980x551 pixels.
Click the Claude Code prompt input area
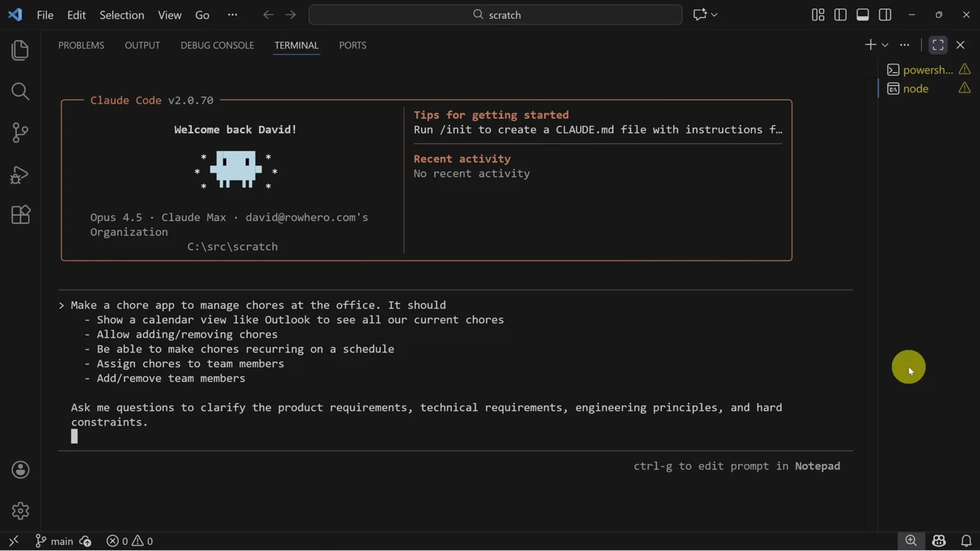(456, 370)
